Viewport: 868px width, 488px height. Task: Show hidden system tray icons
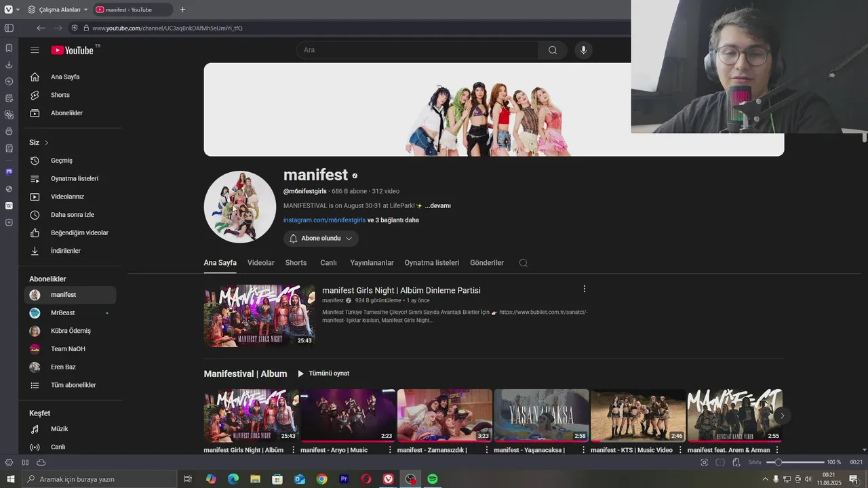(765, 479)
